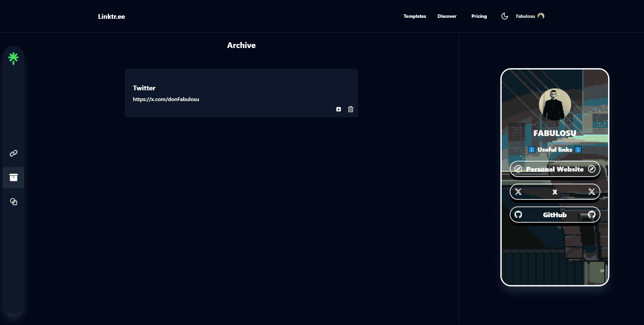Image resolution: width=644 pixels, height=325 pixels.
Task: Expand the Useful links group in preview
Action: click(555, 150)
